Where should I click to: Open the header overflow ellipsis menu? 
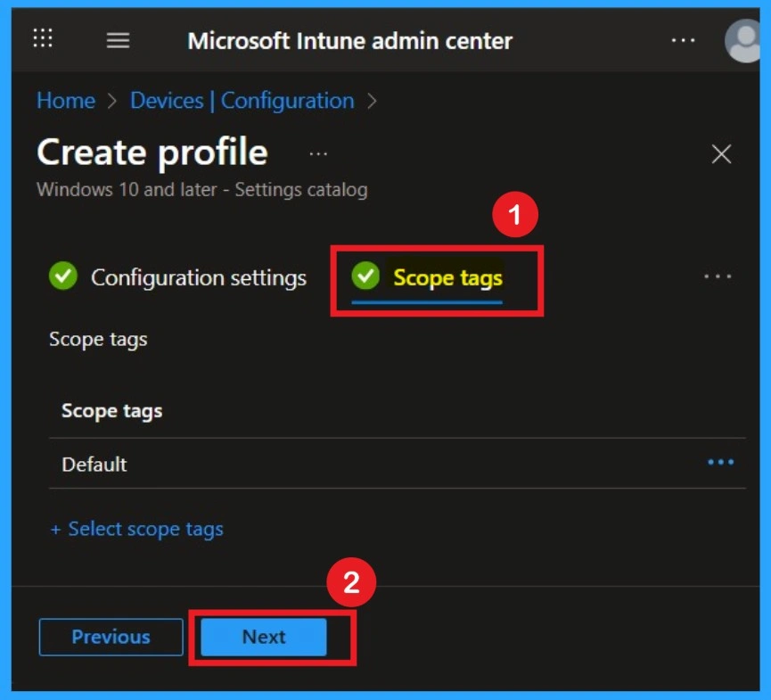683,40
